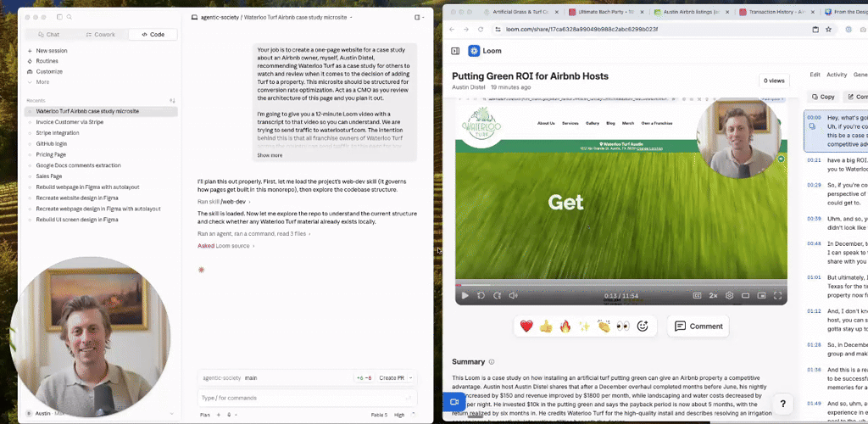The height and width of the screenshot is (424, 868).
Task: Click the Create PR button
Action: (x=392, y=378)
